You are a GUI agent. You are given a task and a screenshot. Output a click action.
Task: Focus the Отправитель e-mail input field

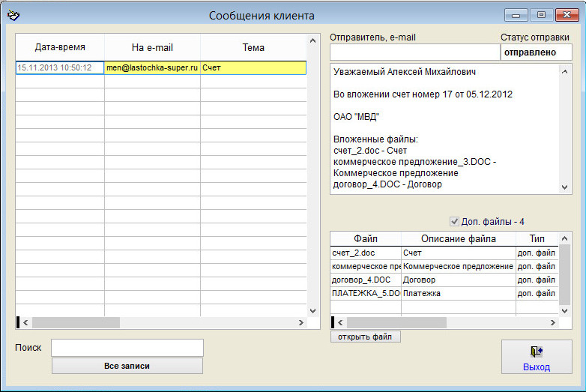tap(415, 52)
